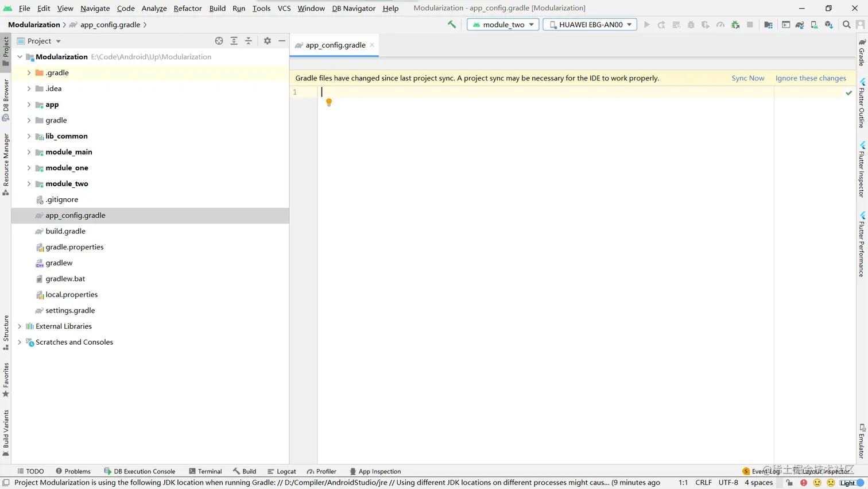Open the HUAWEI EBG-AN00 device dropdown

click(x=590, y=25)
